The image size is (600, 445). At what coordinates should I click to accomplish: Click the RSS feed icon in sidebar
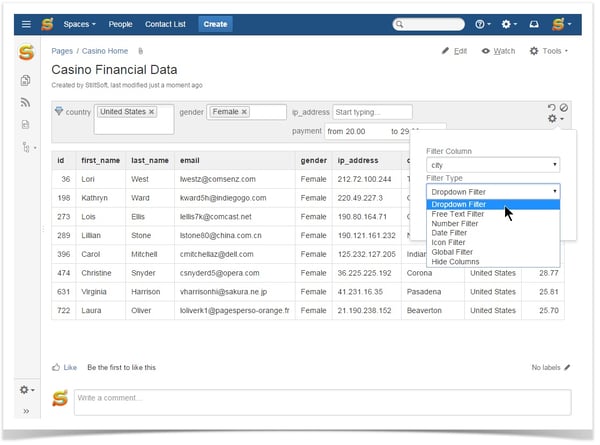point(26,102)
